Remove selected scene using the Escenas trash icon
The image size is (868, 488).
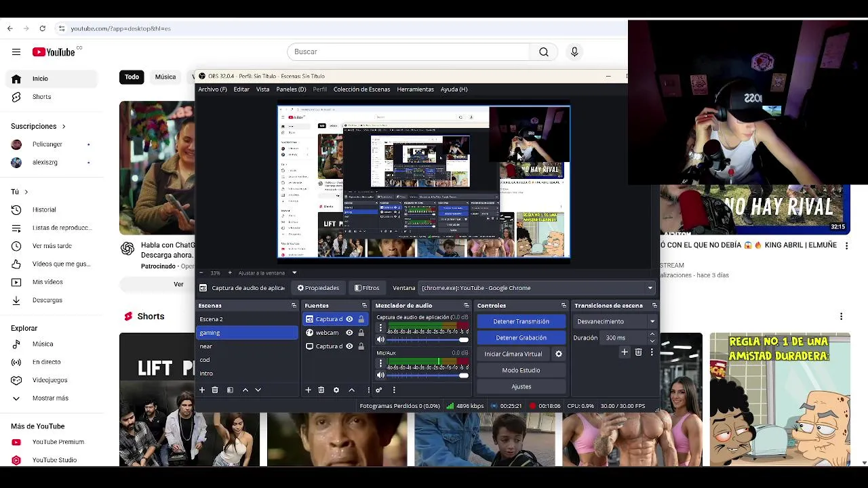click(215, 390)
